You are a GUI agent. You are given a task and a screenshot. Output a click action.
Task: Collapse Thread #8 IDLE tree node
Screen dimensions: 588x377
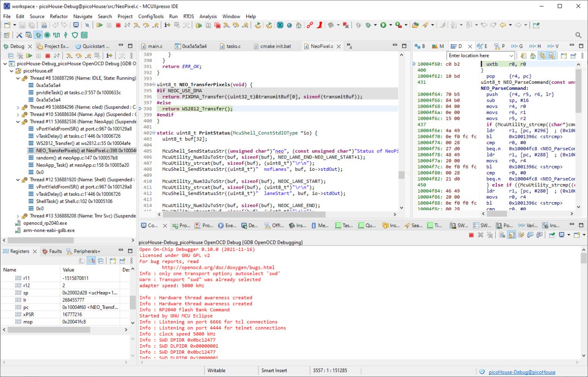coord(18,78)
